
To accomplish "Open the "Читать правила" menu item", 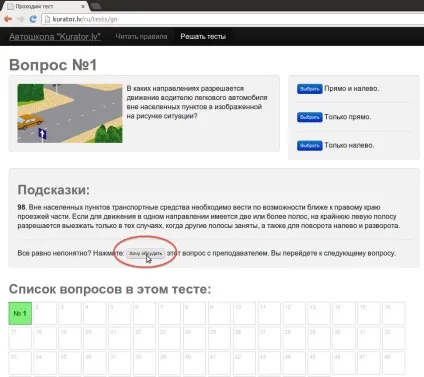I will click(141, 36).
